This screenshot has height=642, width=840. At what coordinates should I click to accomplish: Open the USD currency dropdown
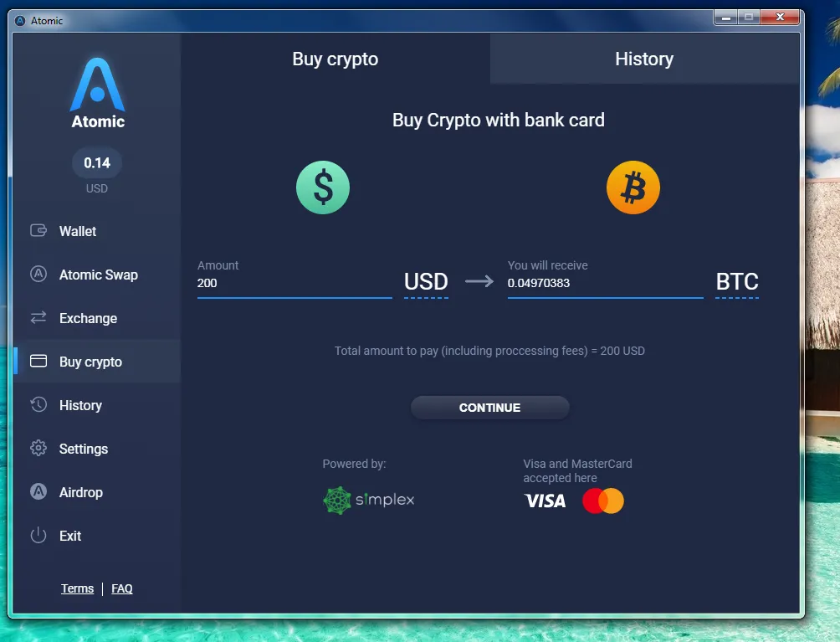click(x=426, y=282)
